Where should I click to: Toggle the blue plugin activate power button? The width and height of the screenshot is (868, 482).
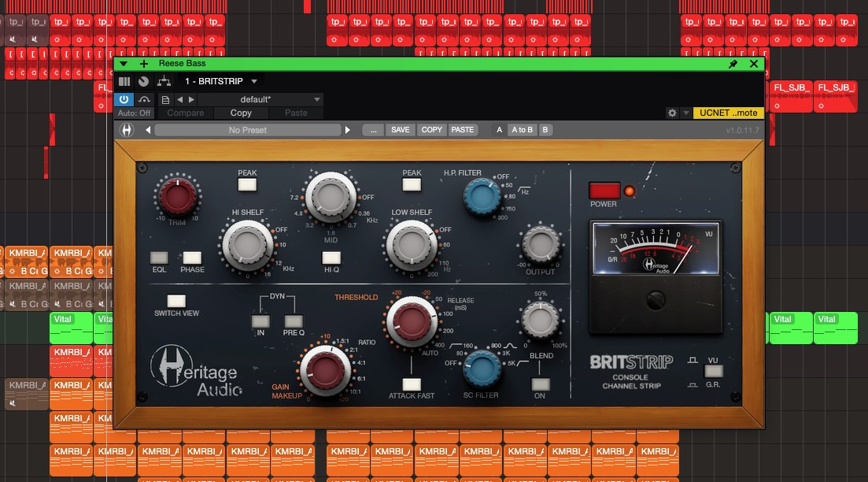click(124, 99)
